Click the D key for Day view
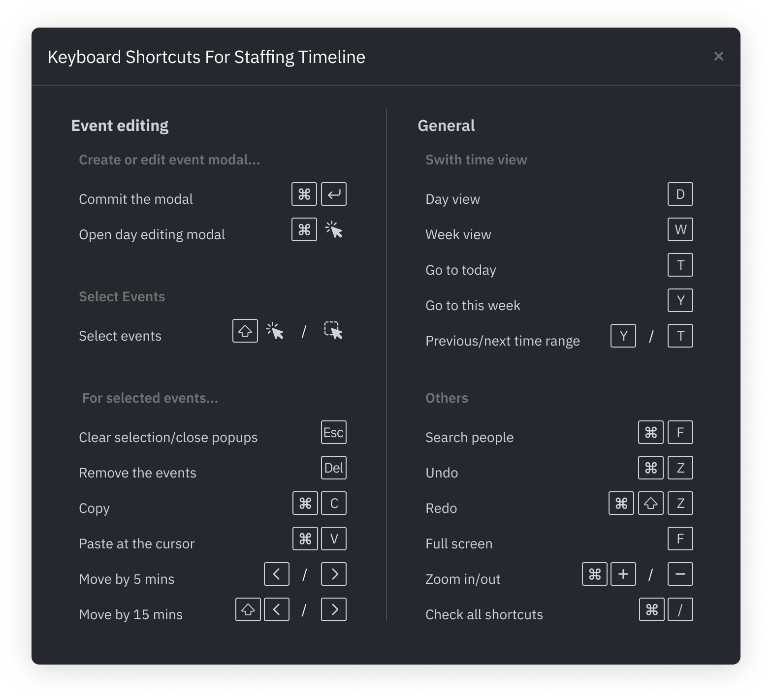This screenshot has width=772, height=700. 680,194
